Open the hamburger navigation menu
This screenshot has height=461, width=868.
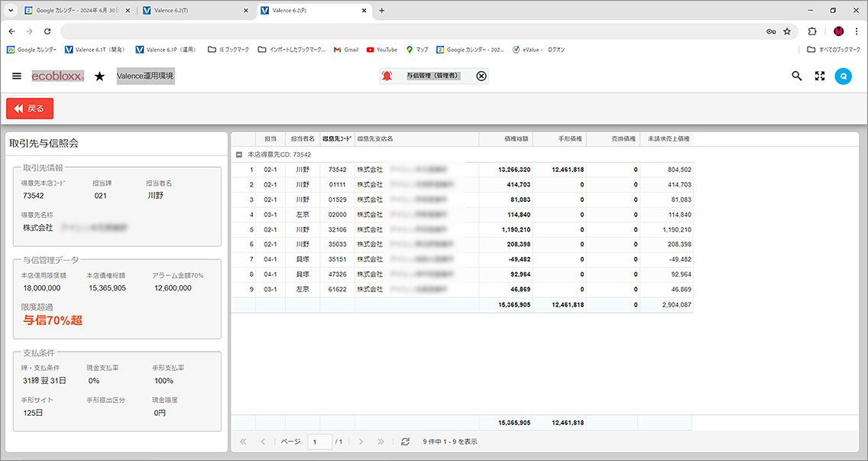17,76
